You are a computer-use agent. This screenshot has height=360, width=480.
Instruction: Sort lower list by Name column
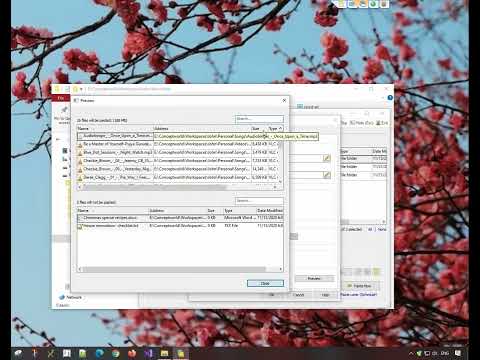pyautogui.click(x=112, y=211)
